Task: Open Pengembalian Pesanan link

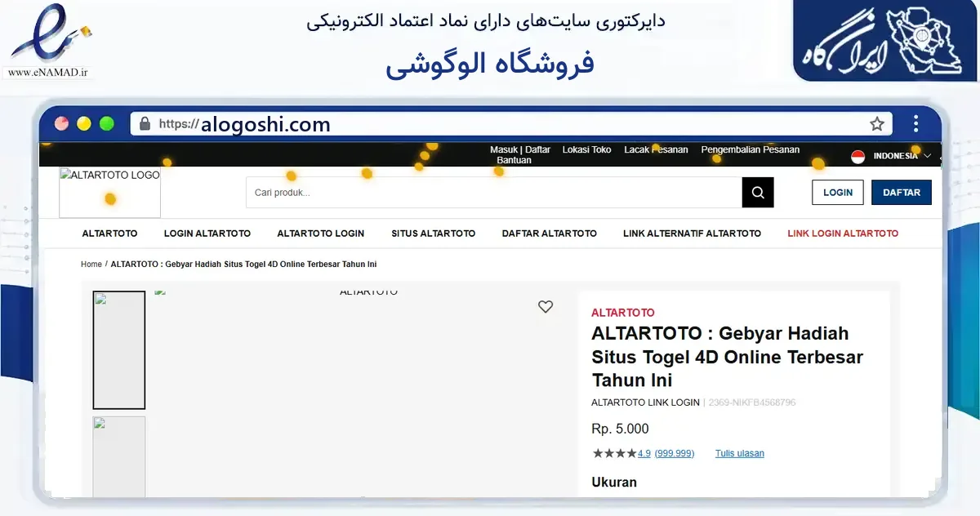Action: pos(751,150)
